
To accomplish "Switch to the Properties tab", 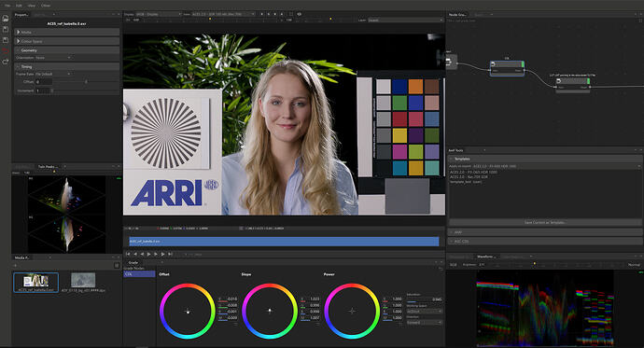I will (x=21, y=15).
